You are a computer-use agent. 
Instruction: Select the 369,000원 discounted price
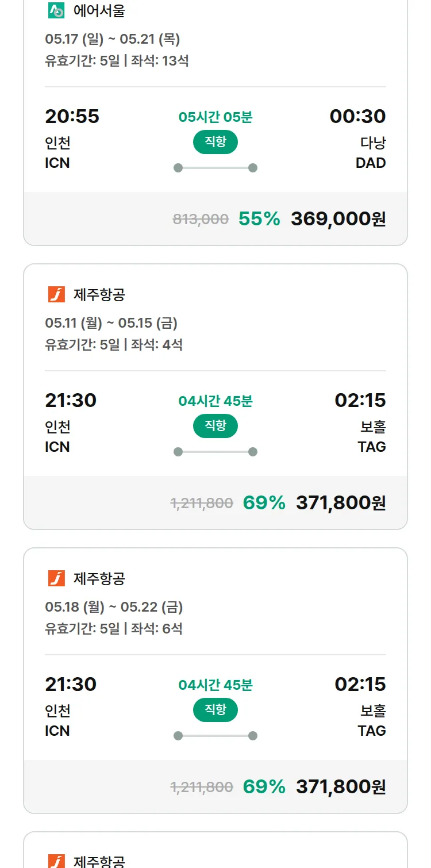(338, 219)
